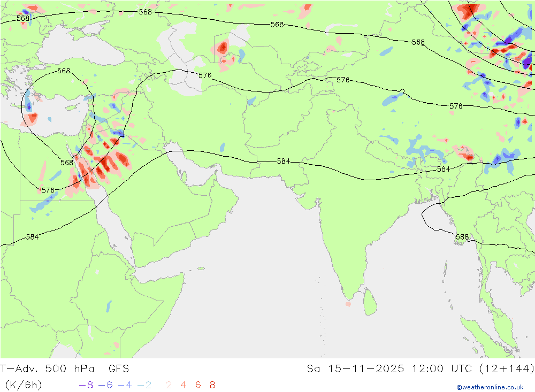Image resolution: width=535 pixels, height=392 pixels.
Task: Click the "-6" legend value
Action: (x=105, y=385)
